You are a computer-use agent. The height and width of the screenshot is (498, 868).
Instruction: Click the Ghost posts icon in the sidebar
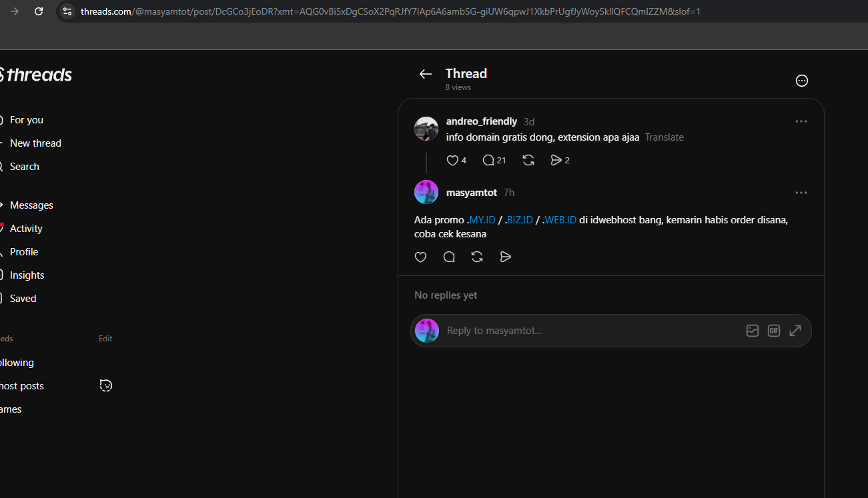[x=106, y=385]
